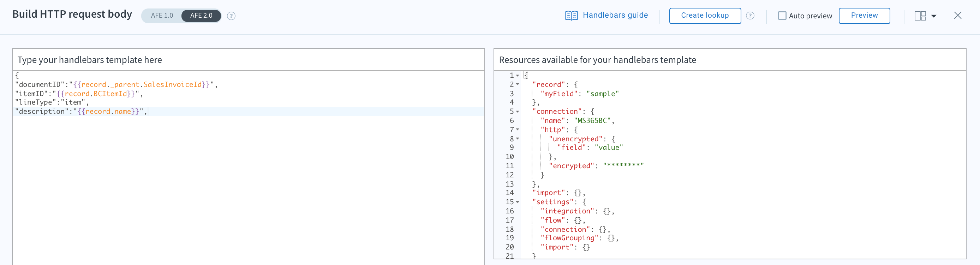Click the opening brace in template editor
This screenshot has width=980, height=265.
pos(17,75)
